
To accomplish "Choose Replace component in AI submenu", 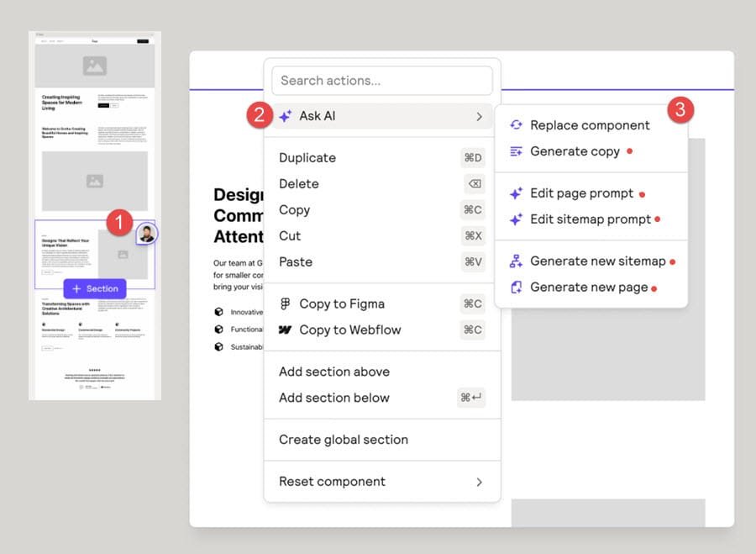I will pyautogui.click(x=591, y=125).
